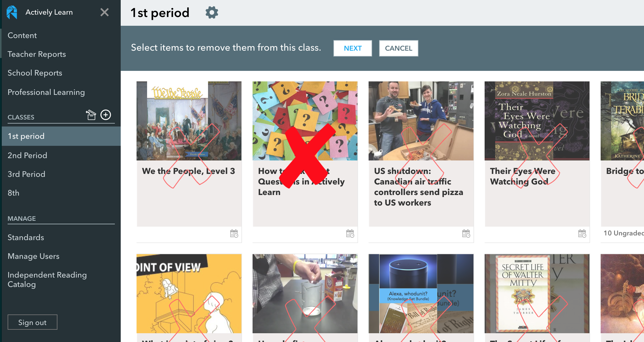Deselect the How to Ask Questions card
The height and width of the screenshot is (342, 644).
tap(305, 154)
